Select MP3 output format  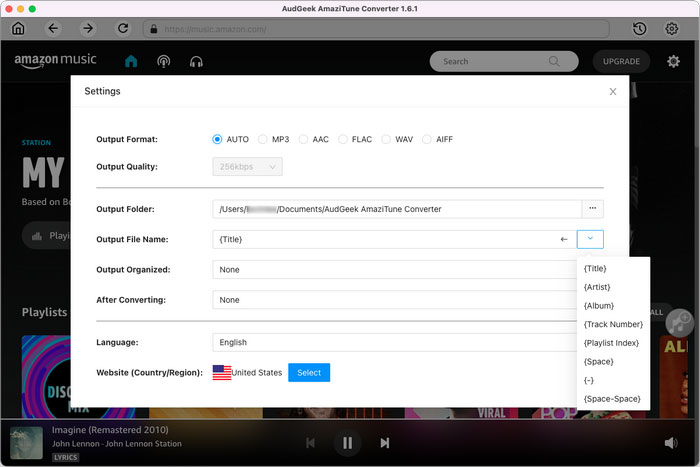pos(262,139)
